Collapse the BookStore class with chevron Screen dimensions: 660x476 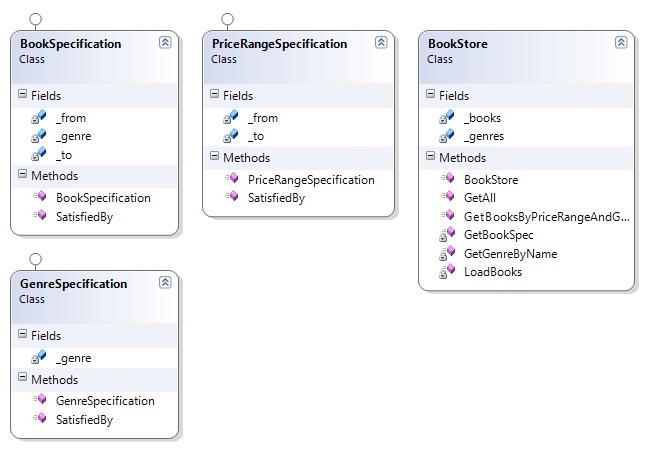tap(621, 42)
